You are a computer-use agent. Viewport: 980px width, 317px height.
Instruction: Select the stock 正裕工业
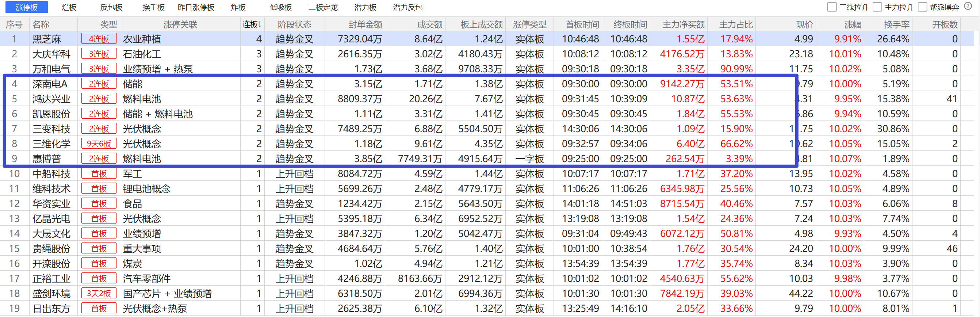pos(51,279)
